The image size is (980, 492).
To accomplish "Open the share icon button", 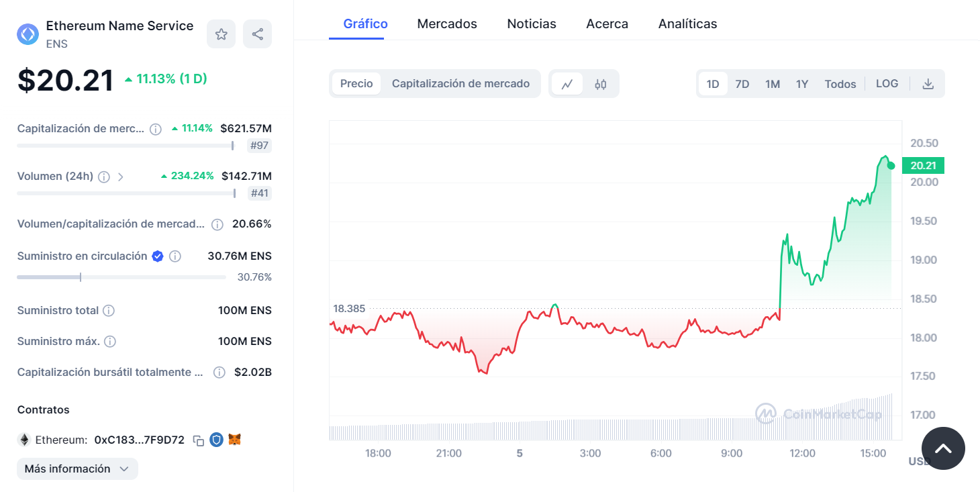I will 257,34.
